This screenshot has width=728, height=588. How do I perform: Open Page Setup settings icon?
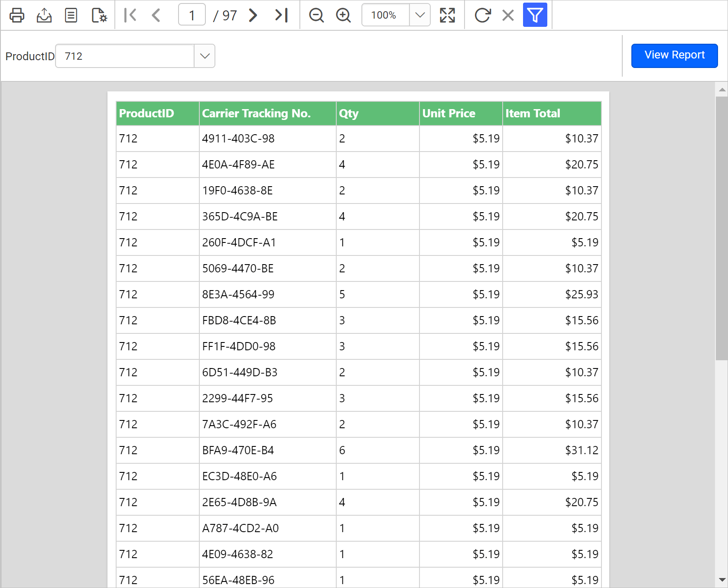(98, 15)
